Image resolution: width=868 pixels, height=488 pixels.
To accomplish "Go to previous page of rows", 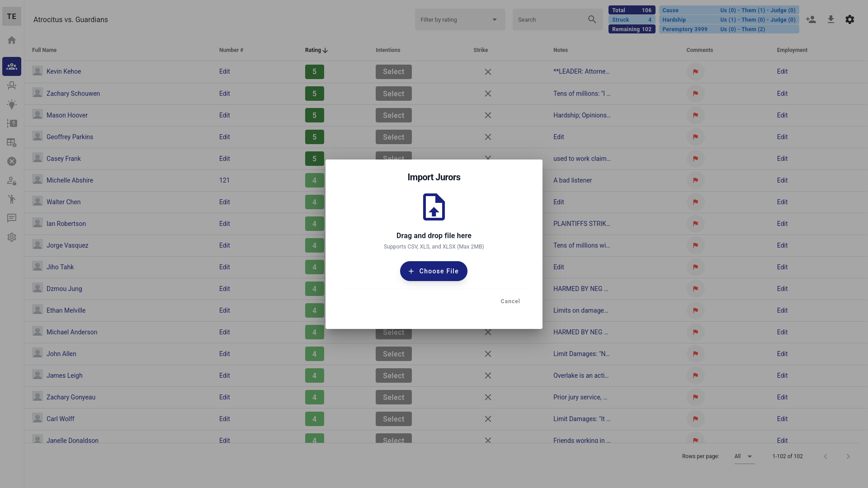I will coord(826,456).
